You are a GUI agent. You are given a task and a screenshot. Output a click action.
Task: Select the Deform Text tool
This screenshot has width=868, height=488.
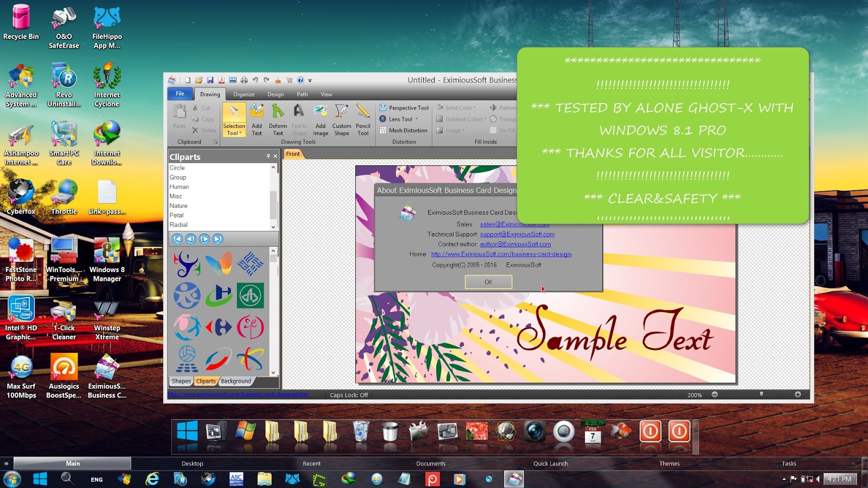[278, 120]
